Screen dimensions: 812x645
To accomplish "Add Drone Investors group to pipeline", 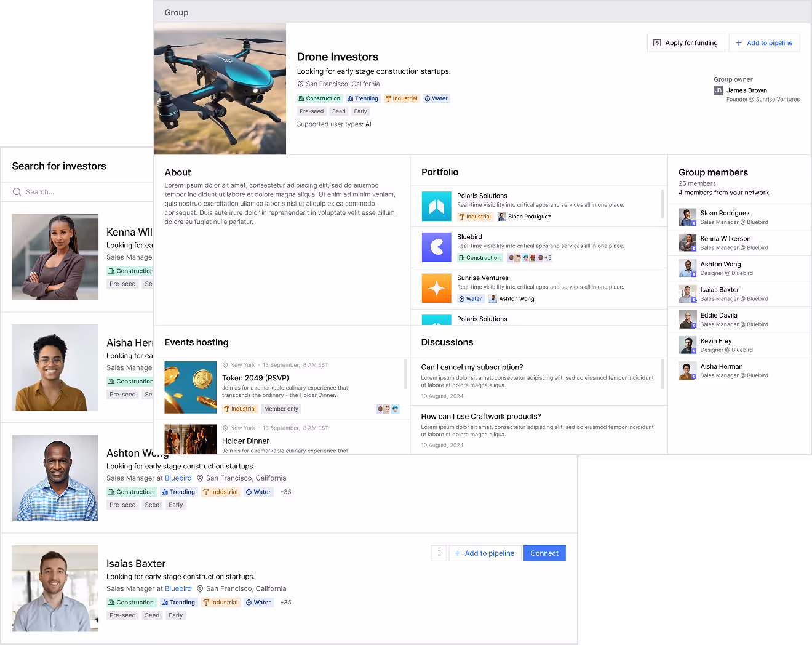I will coord(765,43).
